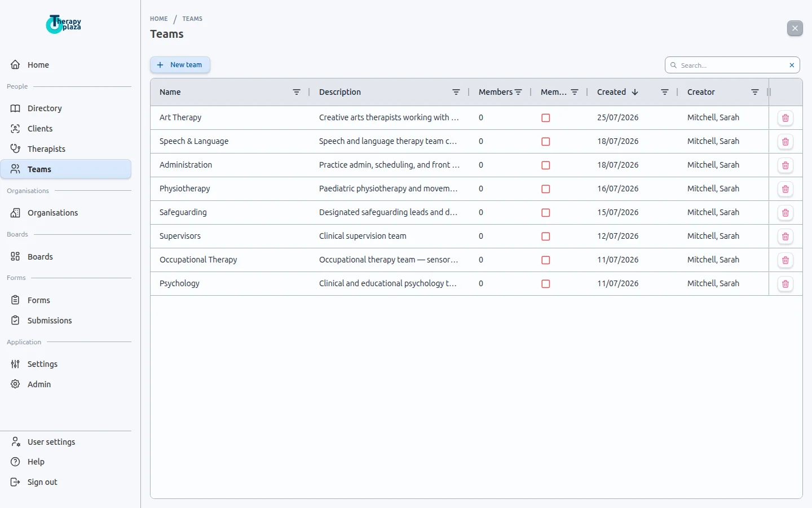Image resolution: width=812 pixels, height=508 pixels.
Task: Click trash icon for Speech & Language row
Action: tap(785, 142)
